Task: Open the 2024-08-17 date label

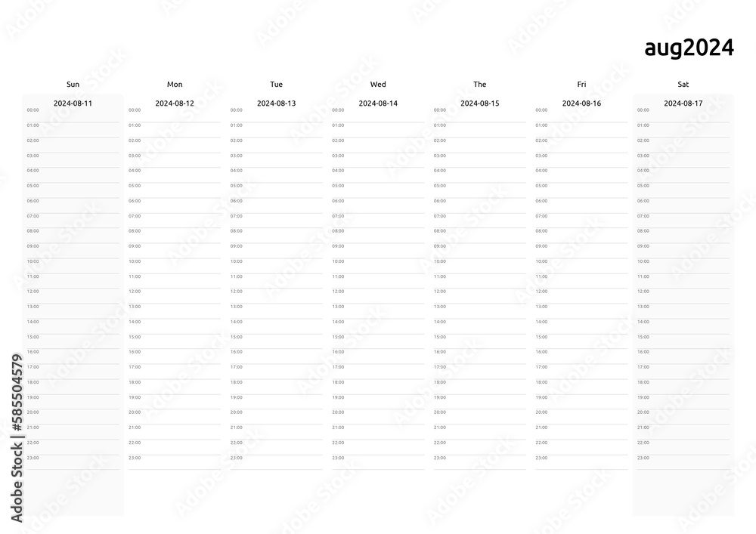Action: pyautogui.click(x=683, y=103)
